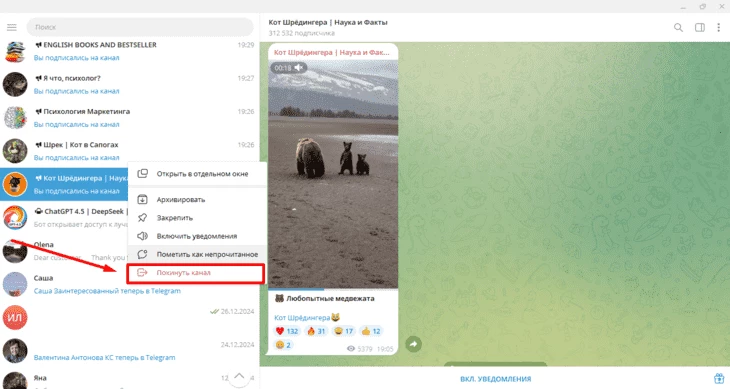This screenshot has width=730, height=389.
Task: Open the hamburger main menu
Action: [12, 27]
